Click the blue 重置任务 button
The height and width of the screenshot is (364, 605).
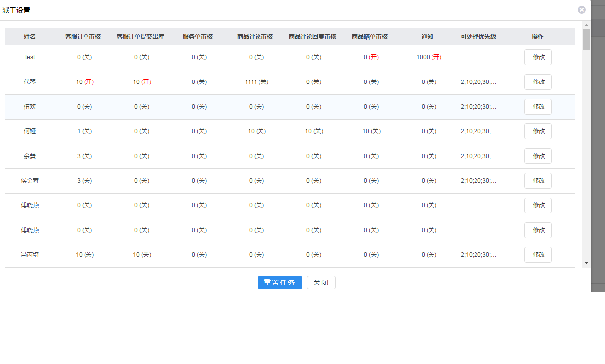click(279, 283)
